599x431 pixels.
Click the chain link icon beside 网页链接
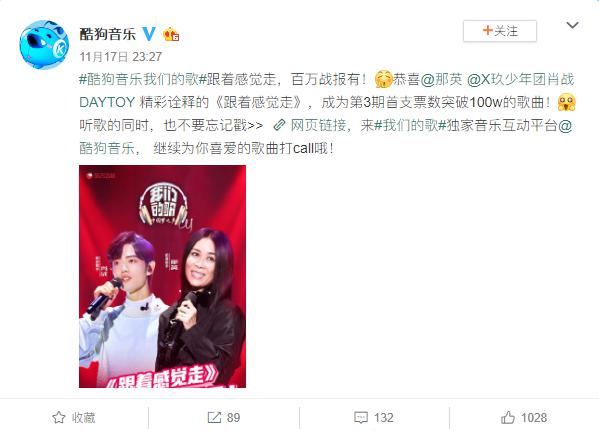coord(280,125)
